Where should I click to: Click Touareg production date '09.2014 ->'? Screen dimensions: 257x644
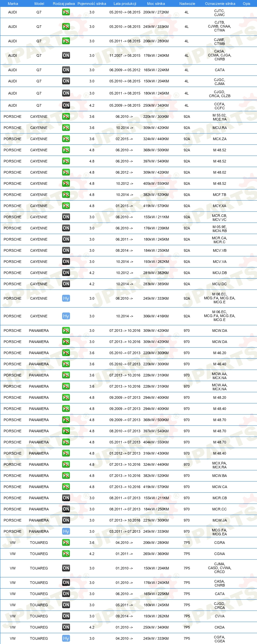coord(125,616)
